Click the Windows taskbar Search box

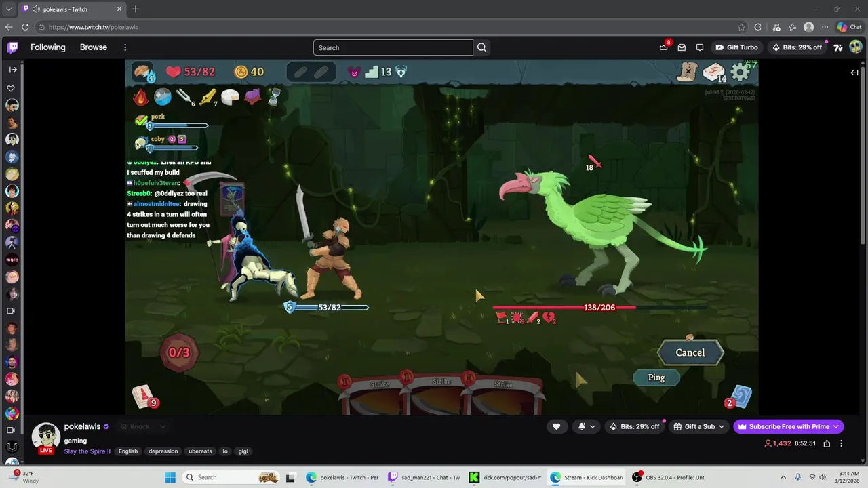tap(231, 477)
